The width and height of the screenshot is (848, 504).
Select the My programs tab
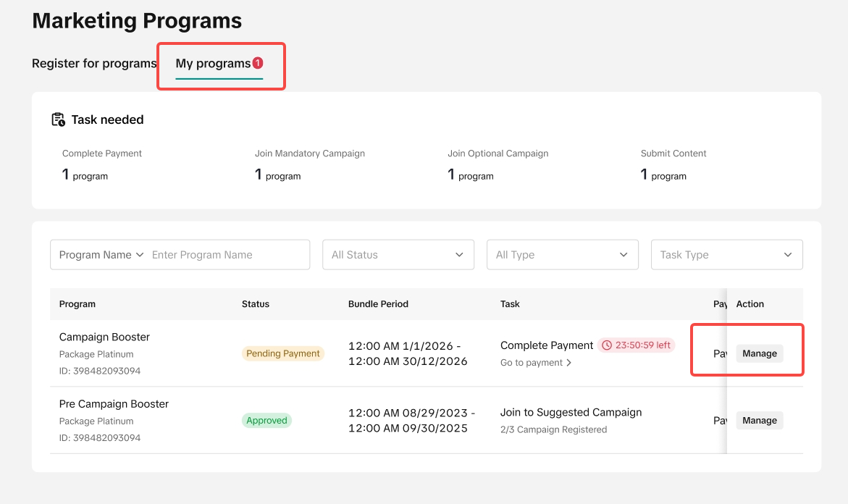[x=213, y=64]
